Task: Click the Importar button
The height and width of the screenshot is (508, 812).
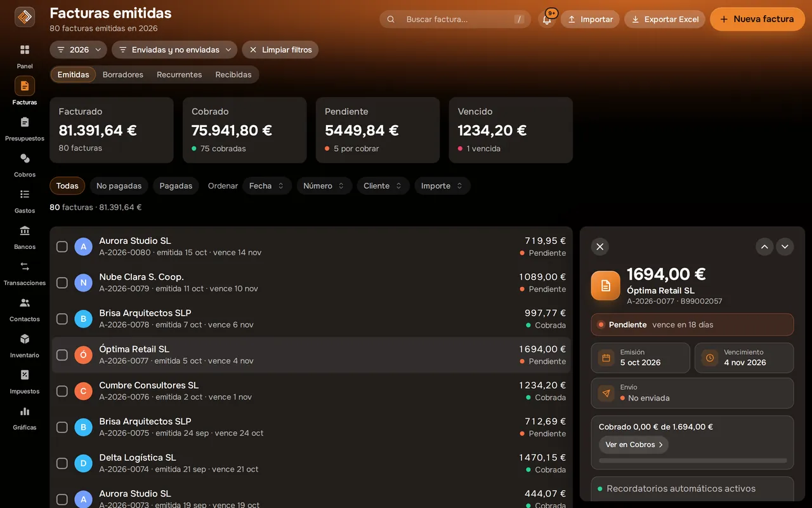Action: coord(590,19)
